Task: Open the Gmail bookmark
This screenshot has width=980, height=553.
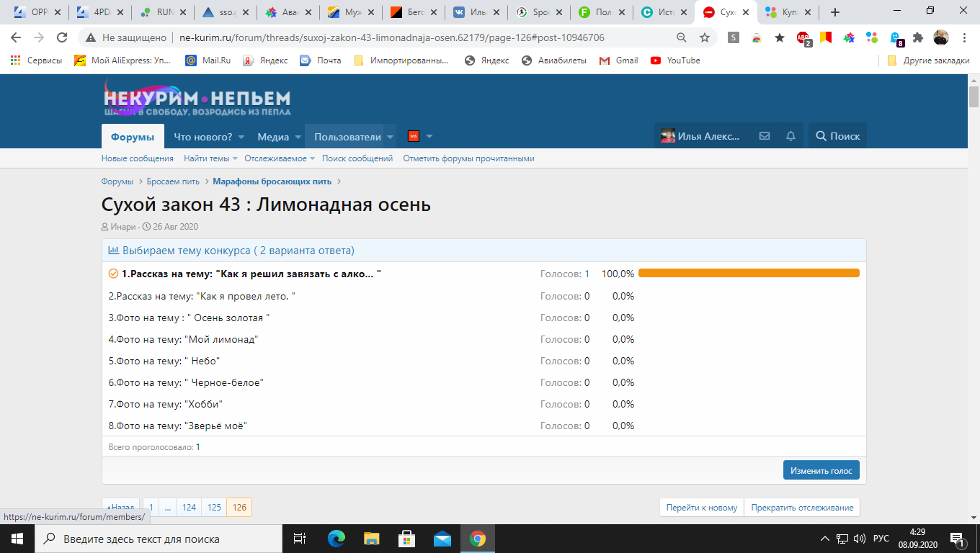Action: tap(619, 60)
